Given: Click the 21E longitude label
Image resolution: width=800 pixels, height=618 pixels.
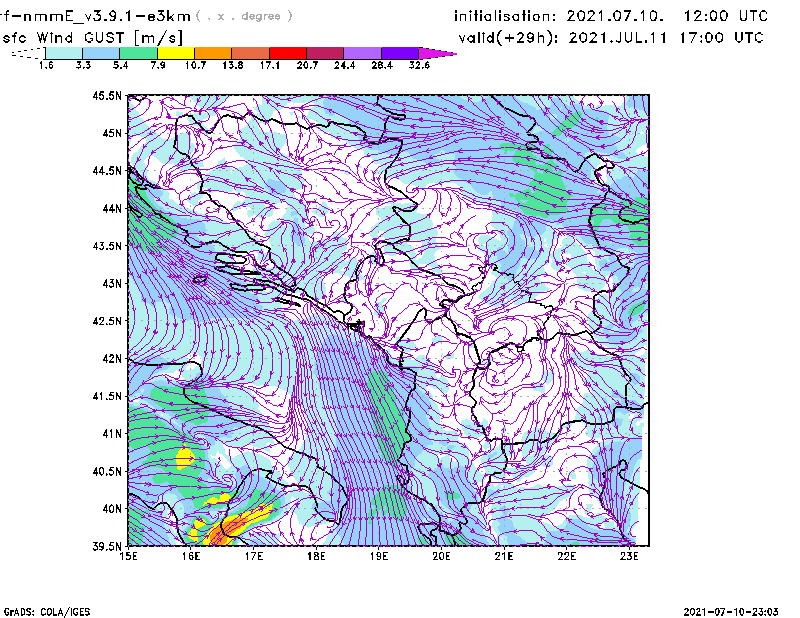Looking at the screenshot, I should pyautogui.click(x=504, y=556).
